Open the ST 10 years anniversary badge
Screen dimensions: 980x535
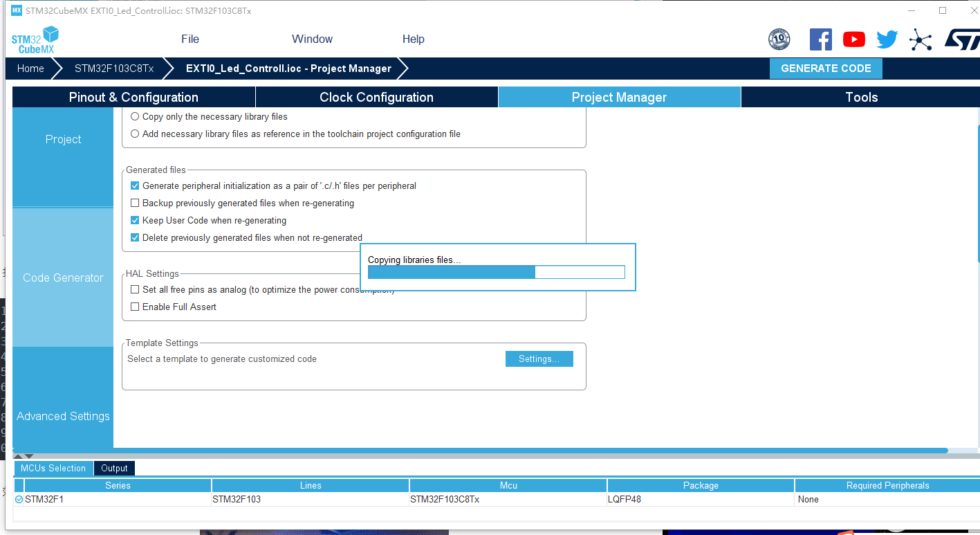(x=779, y=39)
